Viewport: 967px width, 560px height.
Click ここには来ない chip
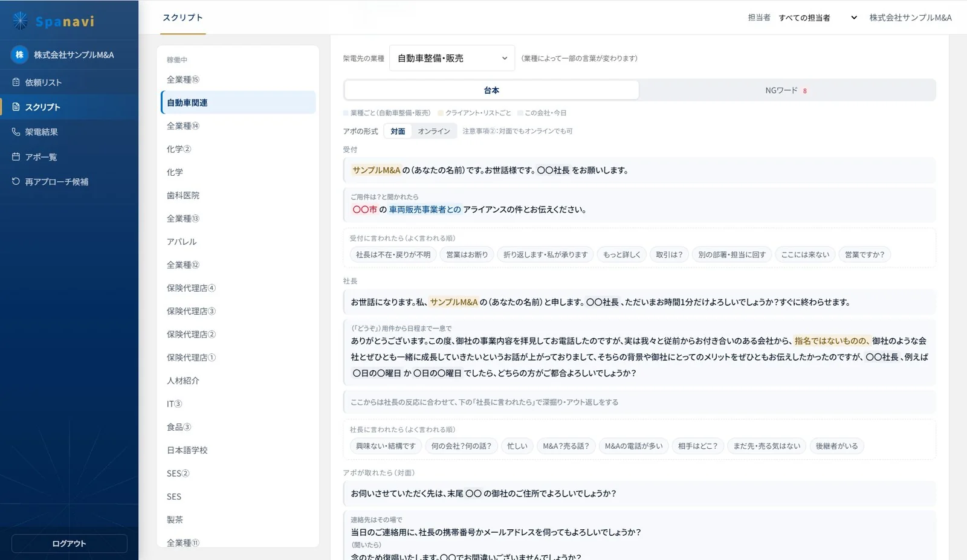pos(805,255)
